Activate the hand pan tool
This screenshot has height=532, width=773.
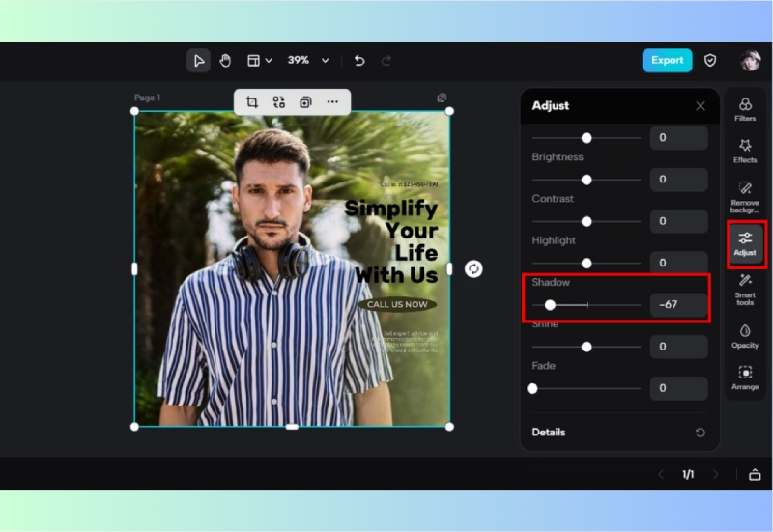(225, 60)
